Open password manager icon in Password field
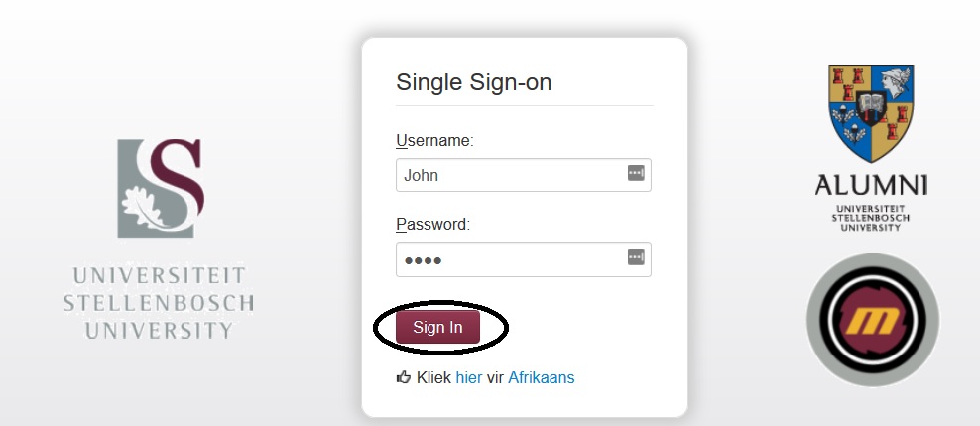The image size is (980, 426). [x=636, y=258]
